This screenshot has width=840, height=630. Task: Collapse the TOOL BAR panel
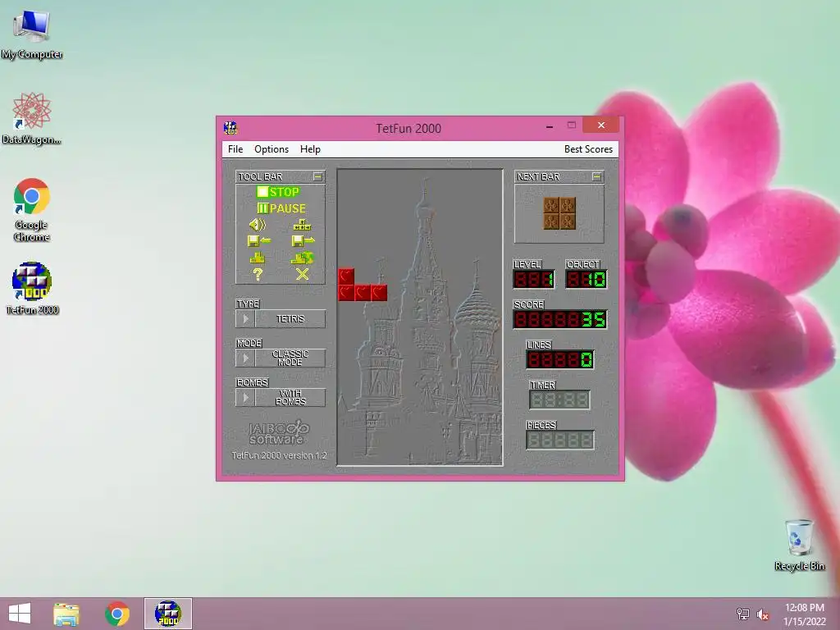(x=317, y=176)
